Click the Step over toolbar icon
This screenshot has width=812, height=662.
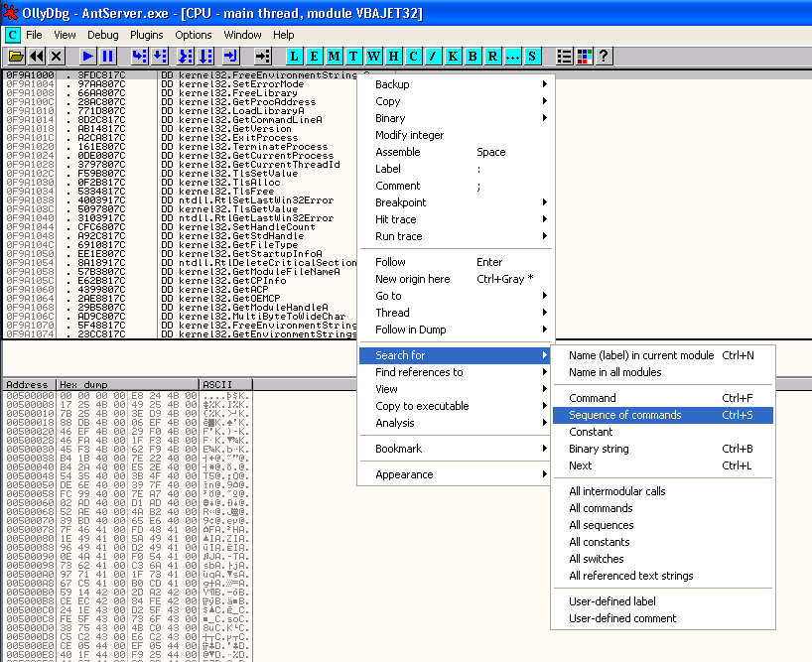pyautogui.click(x=160, y=56)
